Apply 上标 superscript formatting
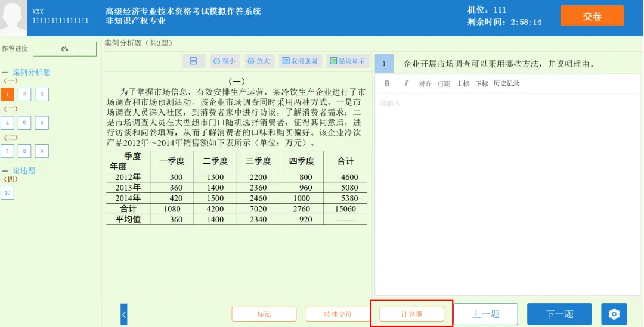 click(463, 84)
